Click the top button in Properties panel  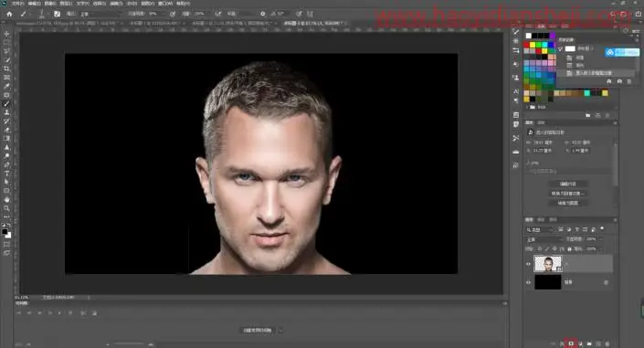tap(568, 184)
